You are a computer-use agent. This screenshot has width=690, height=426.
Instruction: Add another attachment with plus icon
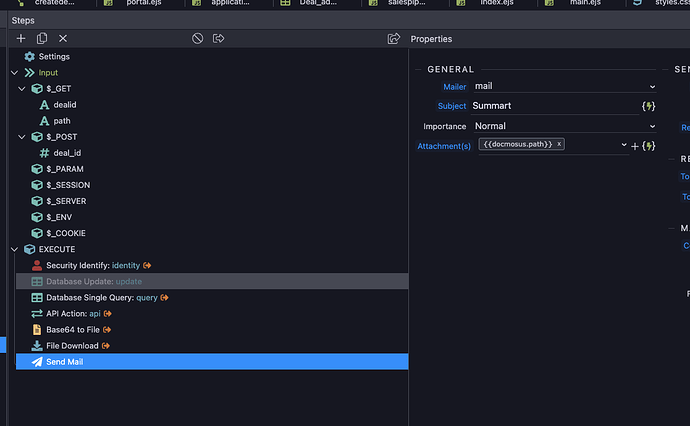tap(635, 147)
